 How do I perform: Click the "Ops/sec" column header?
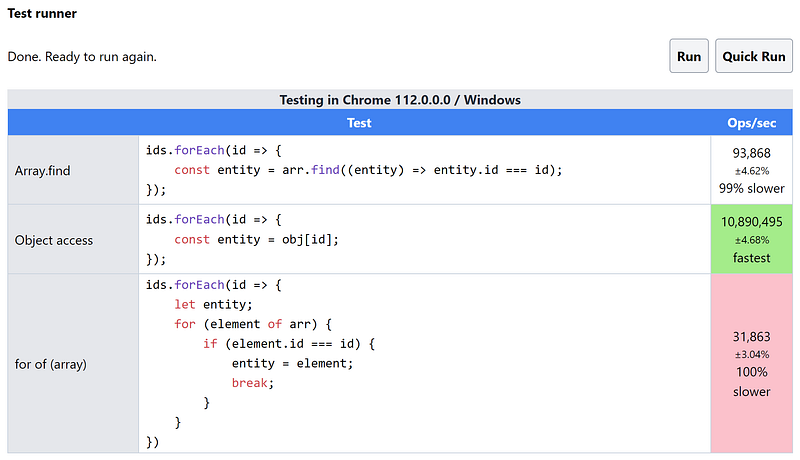[752, 123]
